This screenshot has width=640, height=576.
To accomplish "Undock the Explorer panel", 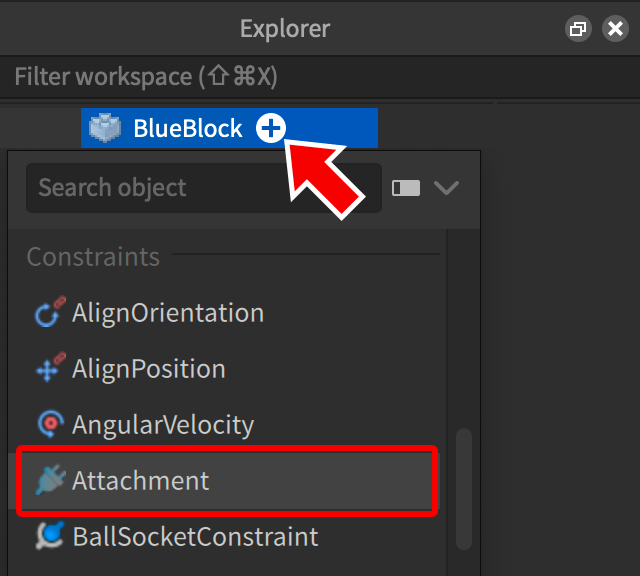I will click(578, 29).
